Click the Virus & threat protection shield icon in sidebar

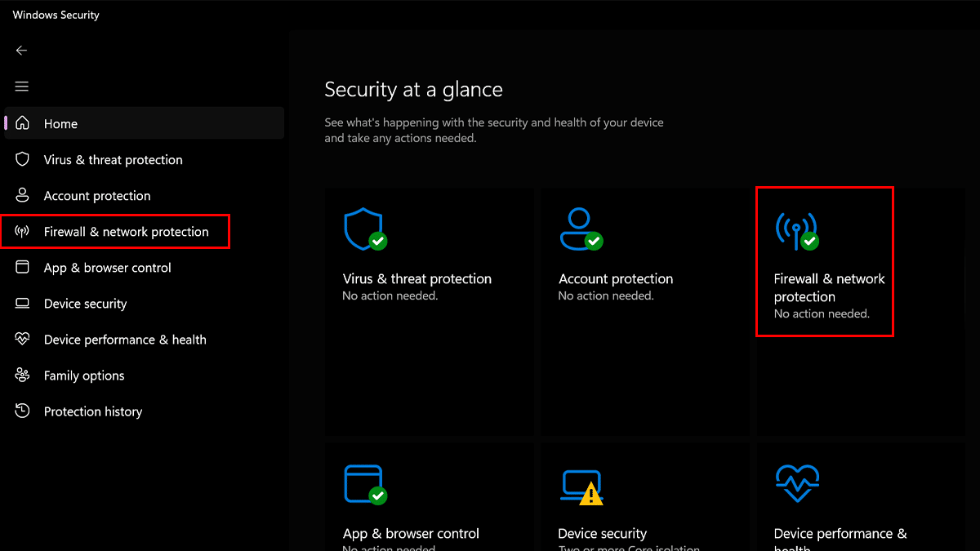[23, 160]
